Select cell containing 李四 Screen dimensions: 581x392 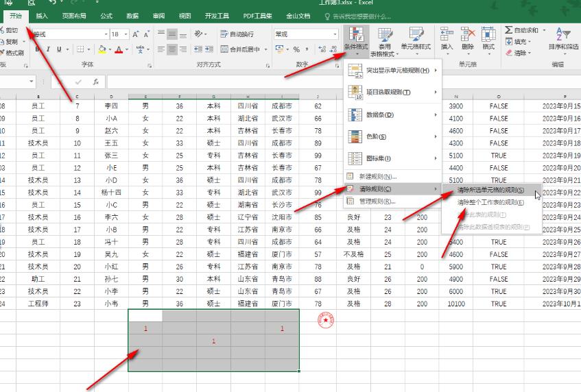[111, 106]
